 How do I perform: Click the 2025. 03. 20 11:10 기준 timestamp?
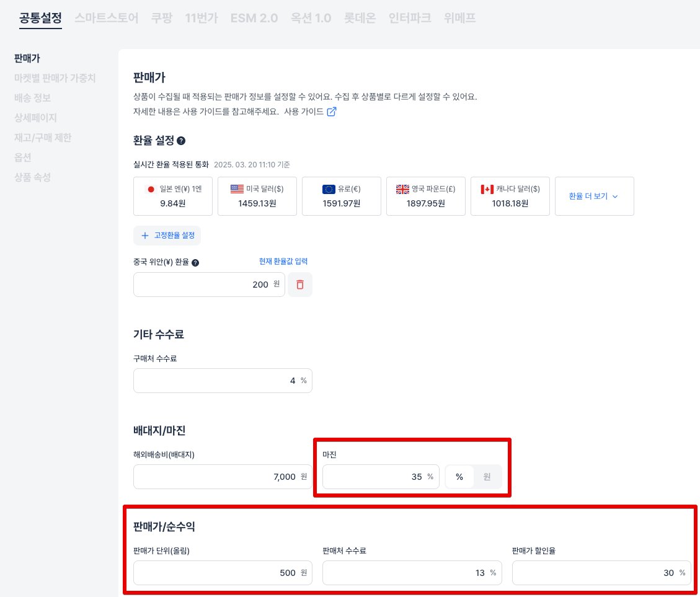tap(252, 165)
